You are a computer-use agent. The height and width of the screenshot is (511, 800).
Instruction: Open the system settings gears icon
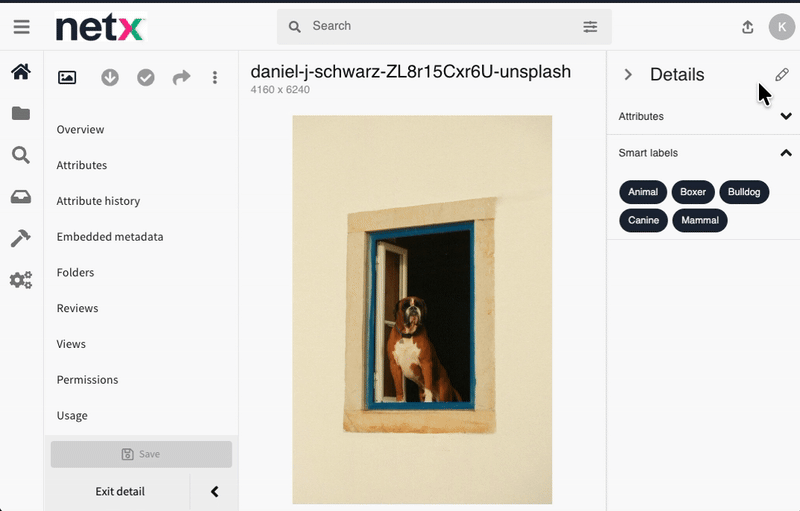pos(21,280)
